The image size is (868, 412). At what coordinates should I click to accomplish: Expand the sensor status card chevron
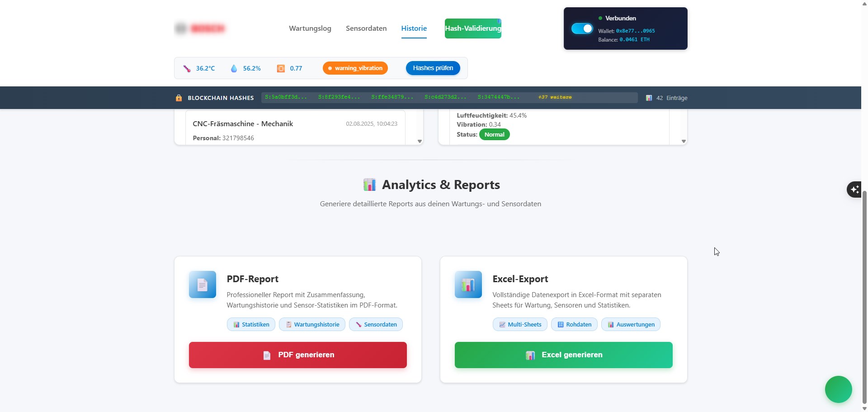(x=683, y=141)
